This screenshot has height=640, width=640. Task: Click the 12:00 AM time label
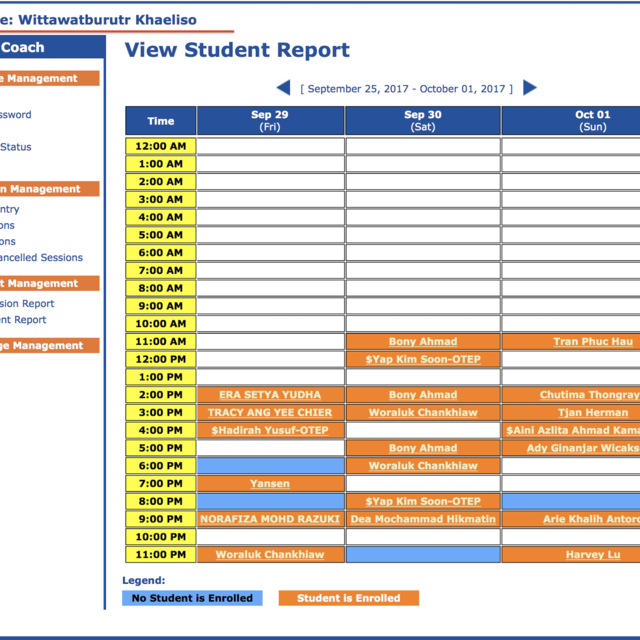click(x=161, y=146)
